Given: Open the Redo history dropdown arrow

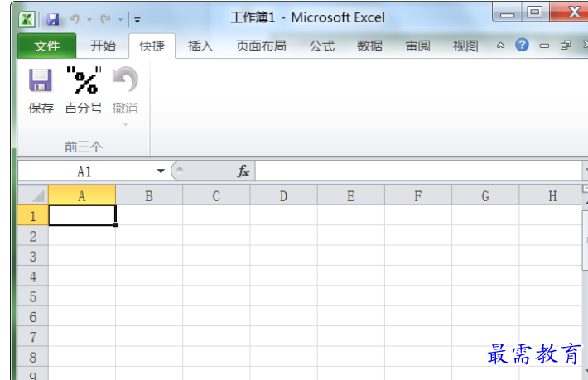Looking at the screenshot, I should [120, 20].
